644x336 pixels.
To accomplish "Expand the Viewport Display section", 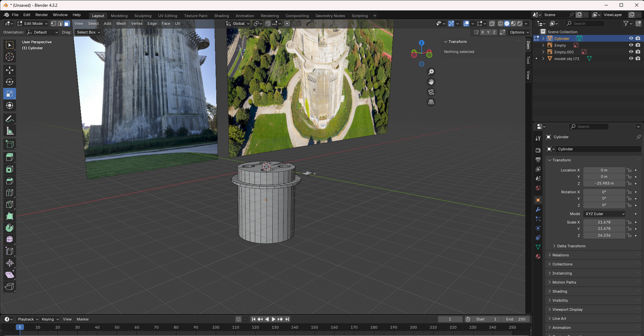I will [567, 309].
